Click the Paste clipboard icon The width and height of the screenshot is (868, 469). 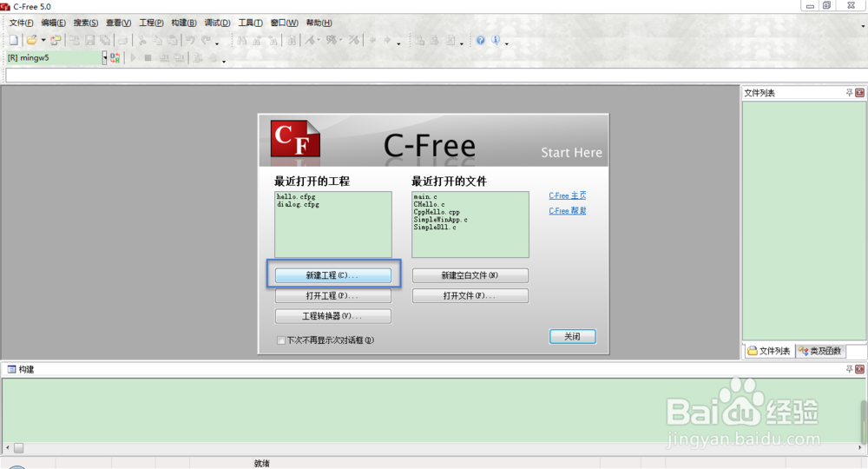[x=172, y=40]
